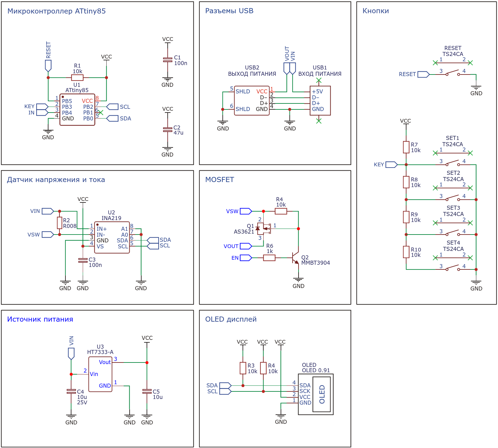Image resolution: width=498 pixels, height=448 pixels.
Task: Click the USB2 output power connector
Action: point(252,101)
